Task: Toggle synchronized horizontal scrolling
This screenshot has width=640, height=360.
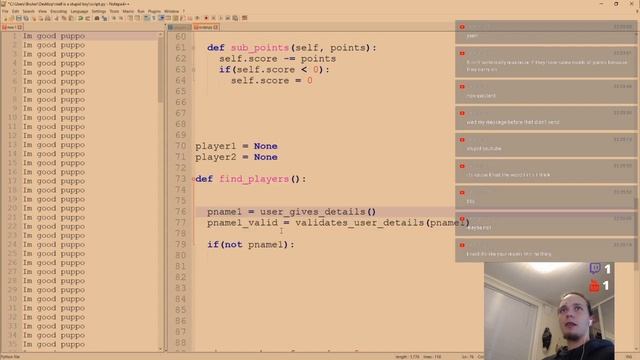Action: [x=137, y=18]
